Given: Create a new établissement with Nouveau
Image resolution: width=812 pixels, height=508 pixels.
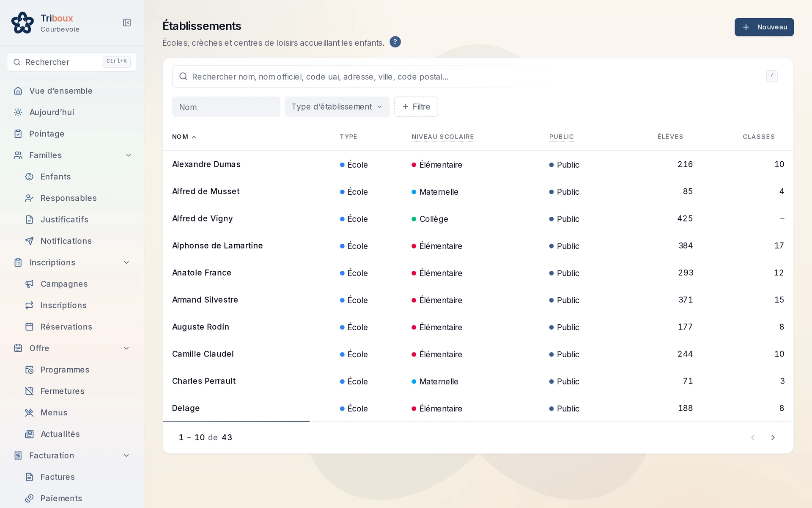Looking at the screenshot, I should [x=764, y=27].
